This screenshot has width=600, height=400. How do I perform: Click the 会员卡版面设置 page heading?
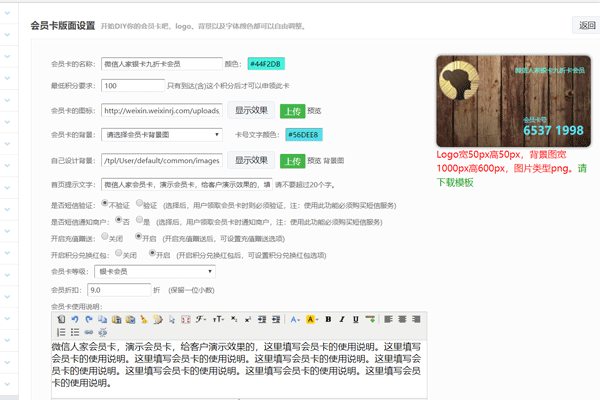coord(63,26)
